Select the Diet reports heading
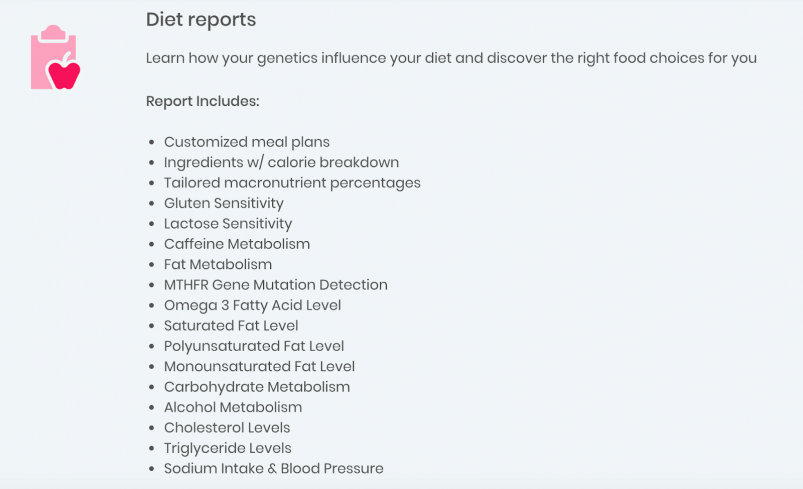 tap(201, 20)
